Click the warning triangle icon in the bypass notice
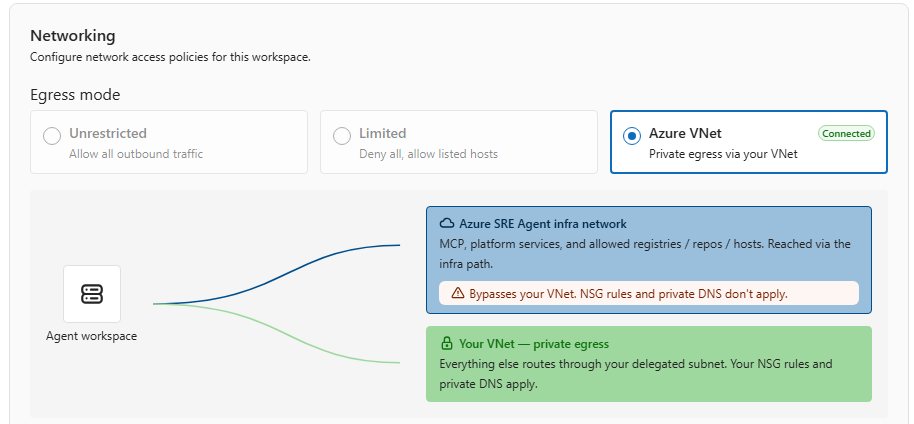This screenshot has width=914, height=424. click(x=458, y=293)
